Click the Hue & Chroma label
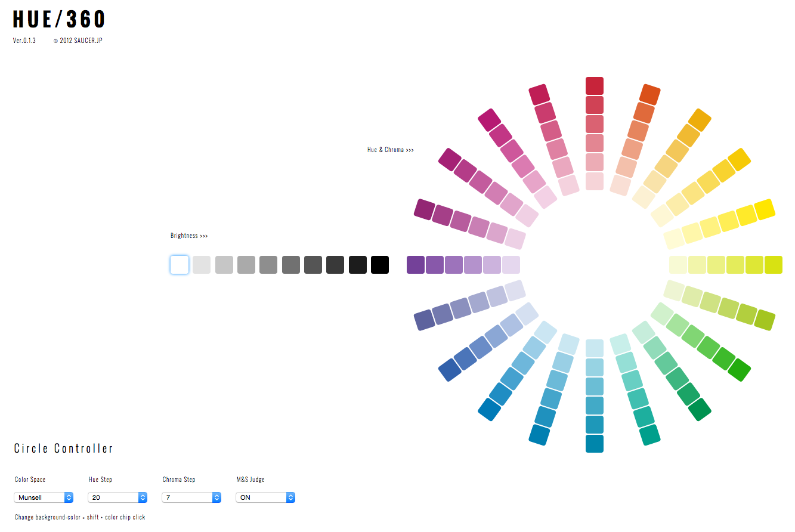 click(x=390, y=150)
